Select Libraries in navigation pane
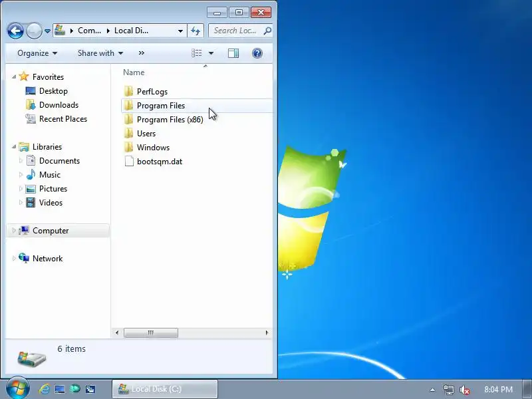 coord(47,147)
